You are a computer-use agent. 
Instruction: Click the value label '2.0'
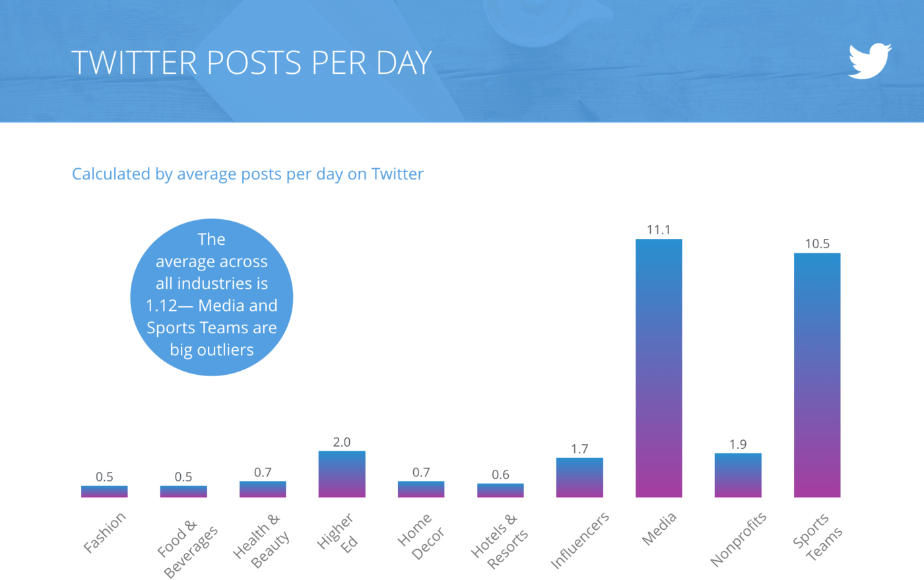[342, 442]
